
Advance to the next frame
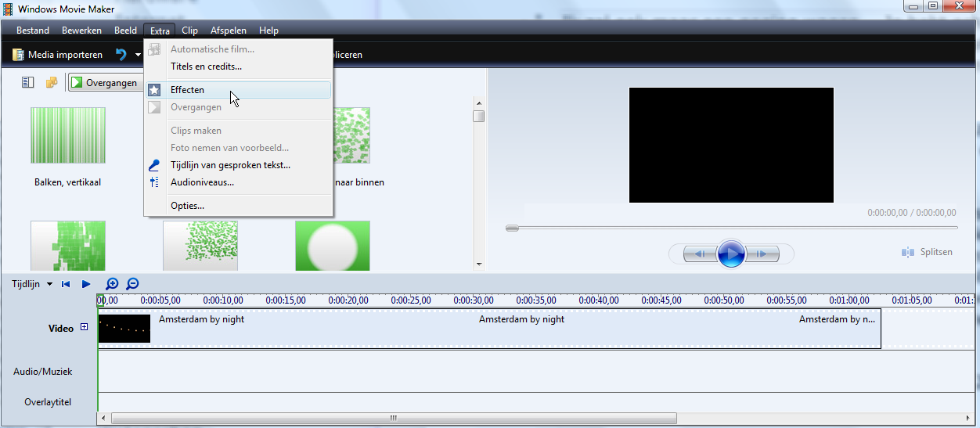762,254
